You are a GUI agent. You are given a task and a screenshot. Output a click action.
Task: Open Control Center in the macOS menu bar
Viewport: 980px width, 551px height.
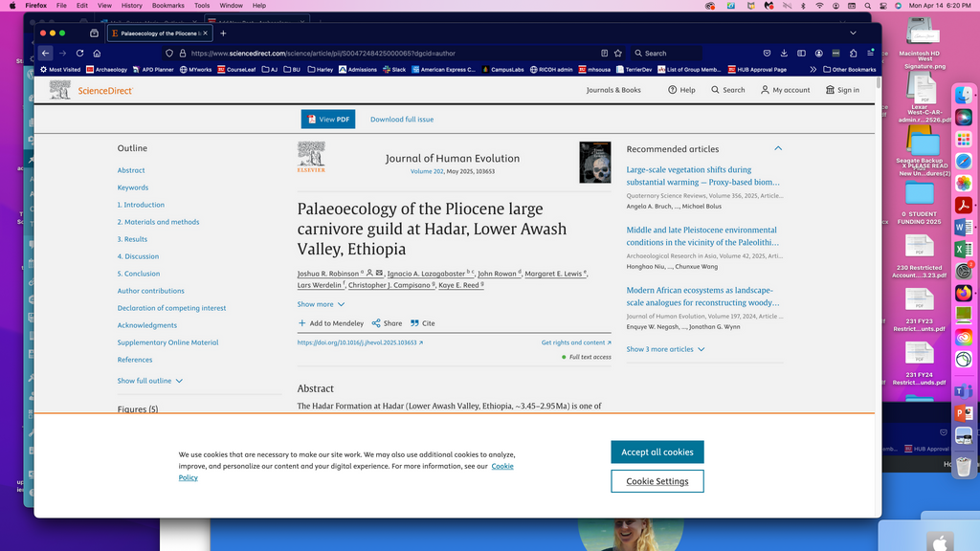tap(882, 6)
